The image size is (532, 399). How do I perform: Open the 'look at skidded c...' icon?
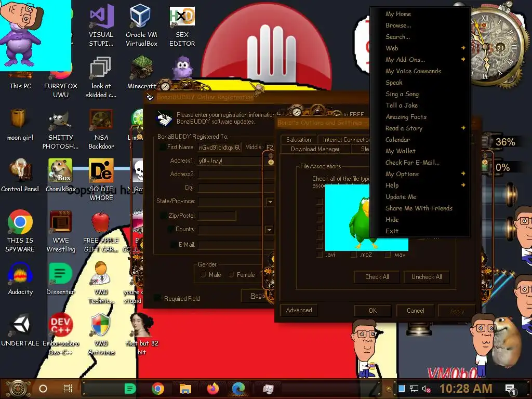101,78
